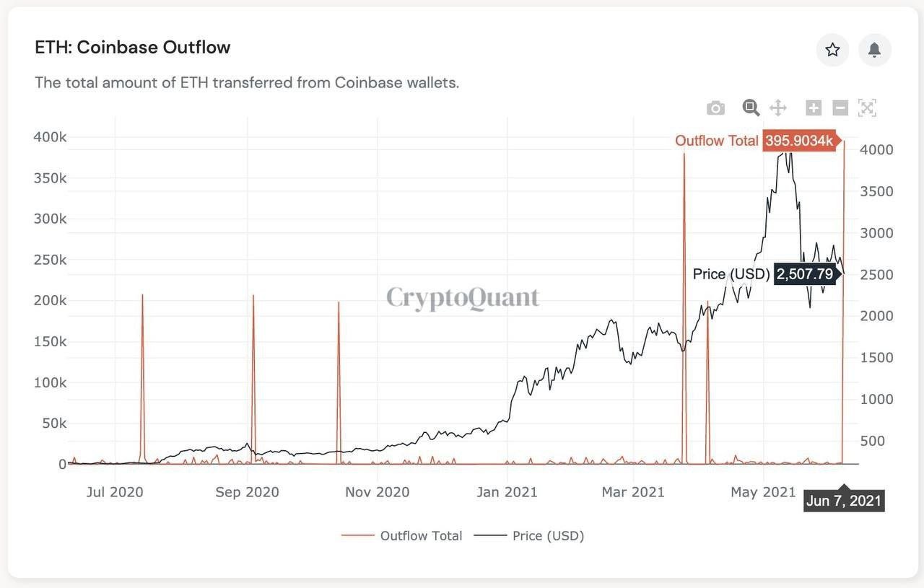Click the outflow spike near Jul 2020
The width and height of the screenshot is (924, 588).
(x=142, y=379)
